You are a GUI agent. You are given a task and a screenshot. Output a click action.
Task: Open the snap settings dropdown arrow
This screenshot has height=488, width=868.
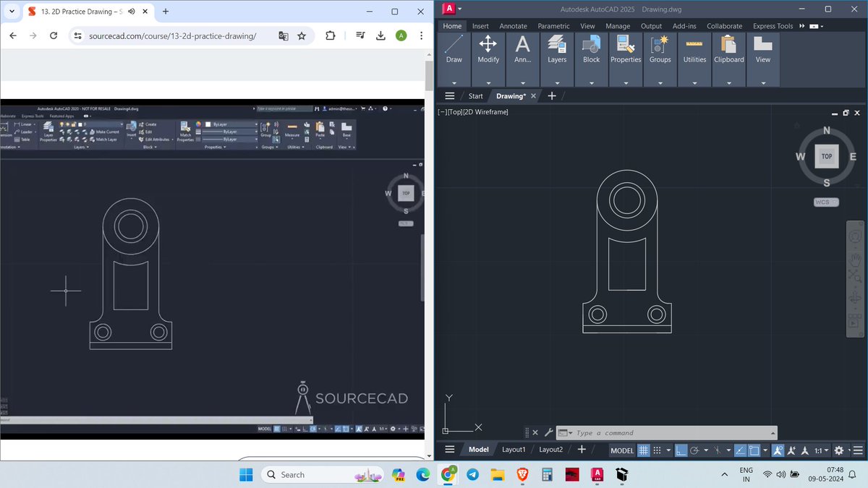669,450
